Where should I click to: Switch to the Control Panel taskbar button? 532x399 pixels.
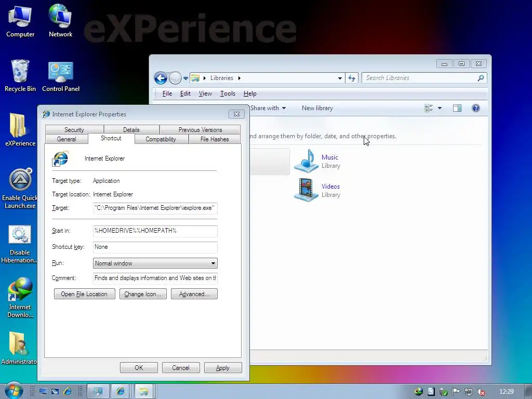pyautogui.click(x=98, y=392)
